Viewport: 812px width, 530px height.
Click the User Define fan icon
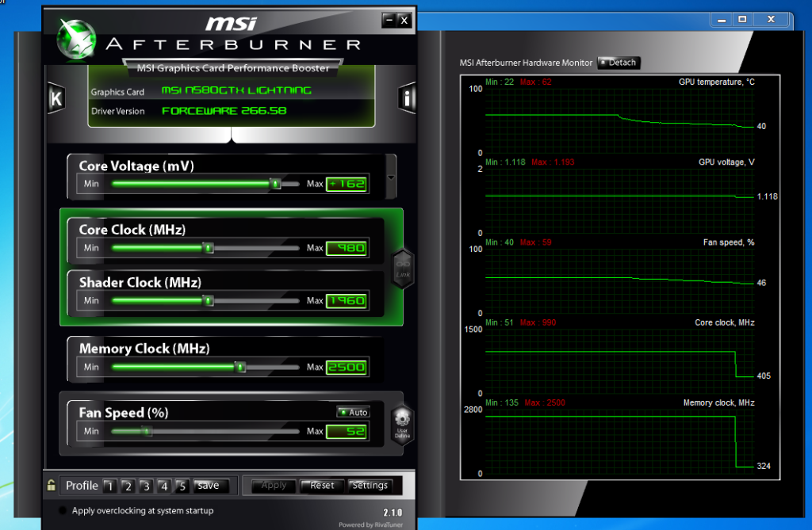402,424
